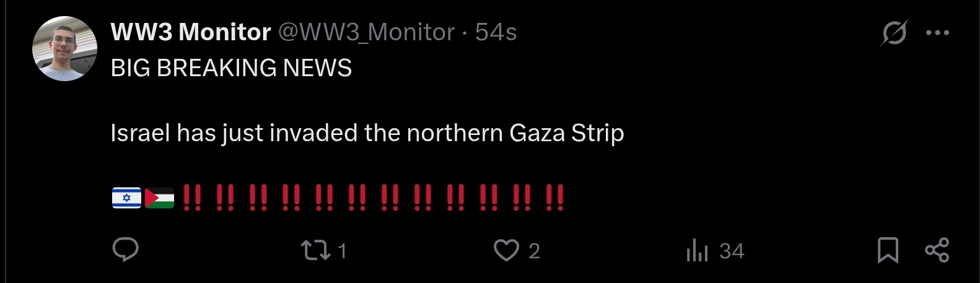980x283 pixels.
Task: Bookmark this post with the bookmark icon
Action: pyautogui.click(x=888, y=250)
